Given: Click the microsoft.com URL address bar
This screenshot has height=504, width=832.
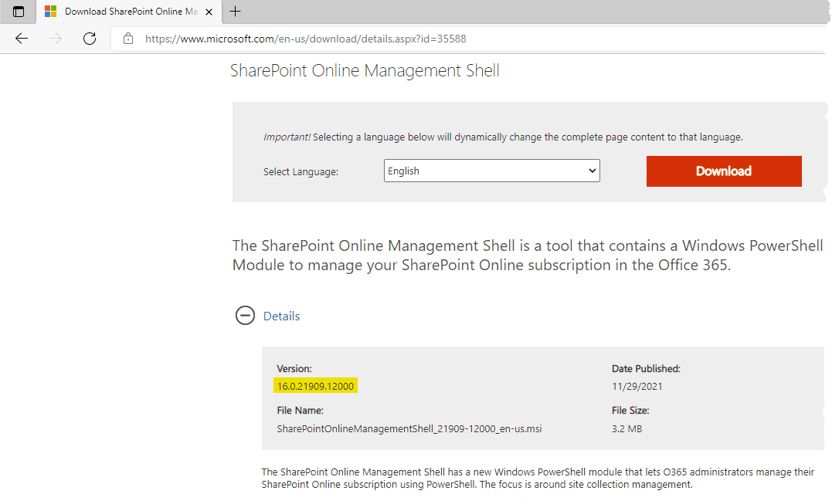Looking at the screenshot, I should 467,39.
